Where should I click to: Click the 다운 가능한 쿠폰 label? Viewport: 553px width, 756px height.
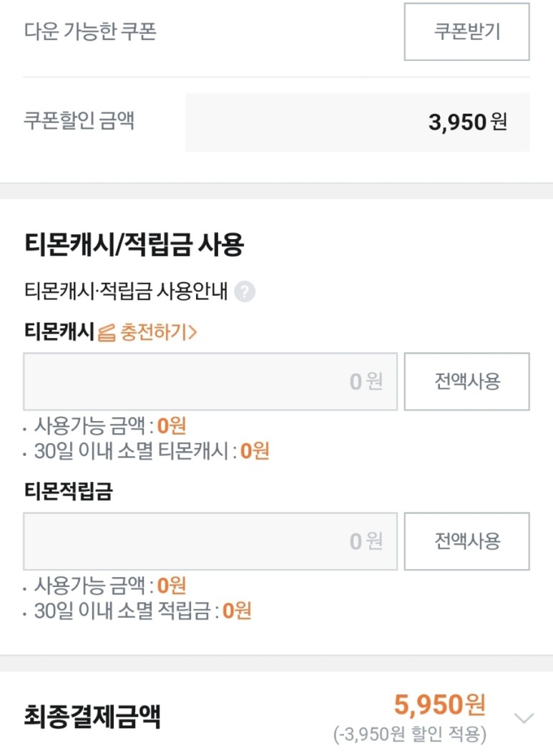(x=90, y=32)
